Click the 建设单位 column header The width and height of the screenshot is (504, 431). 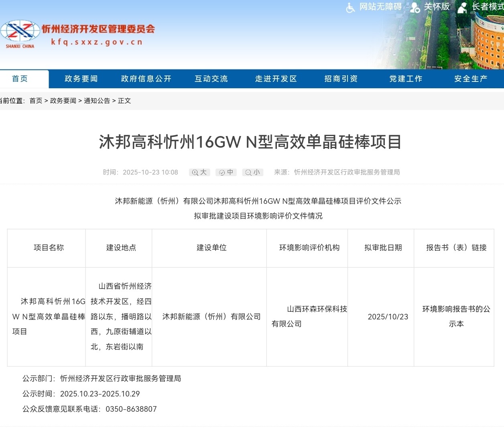(211, 248)
